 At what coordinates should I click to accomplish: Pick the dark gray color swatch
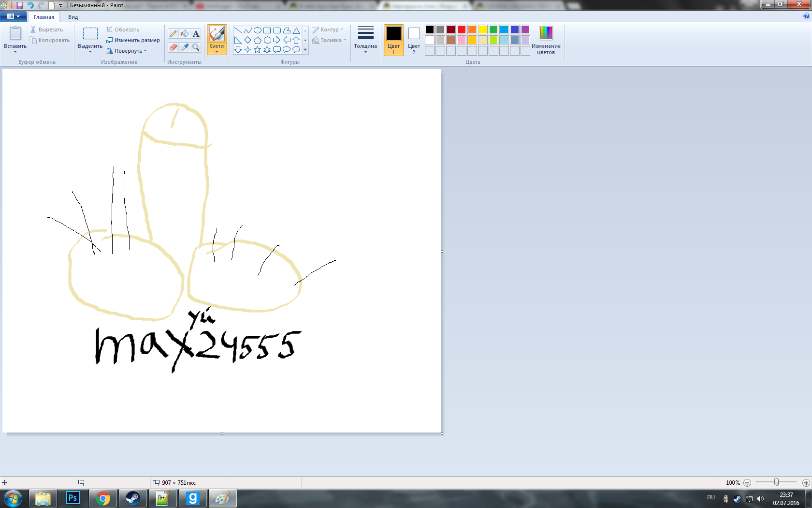click(440, 30)
